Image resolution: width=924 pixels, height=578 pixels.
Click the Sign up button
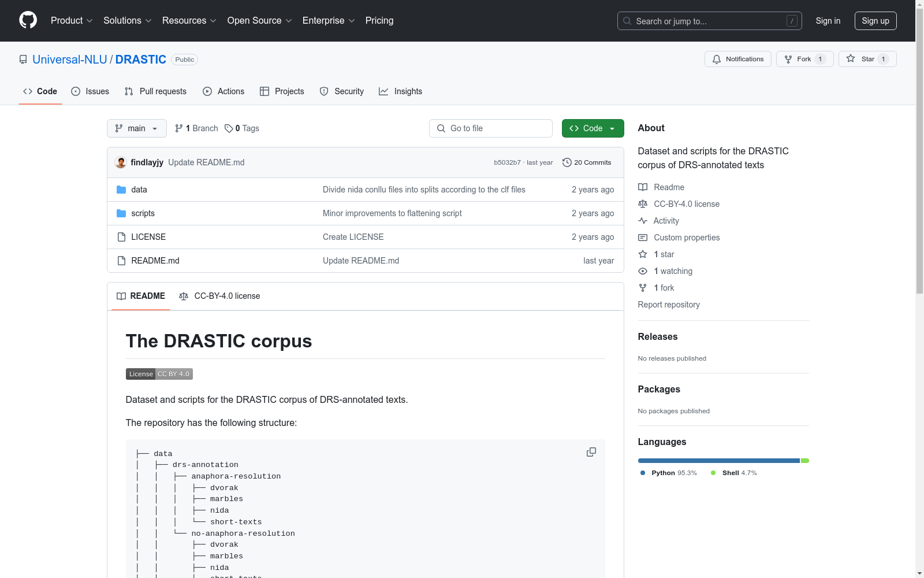click(x=875, y=21)
